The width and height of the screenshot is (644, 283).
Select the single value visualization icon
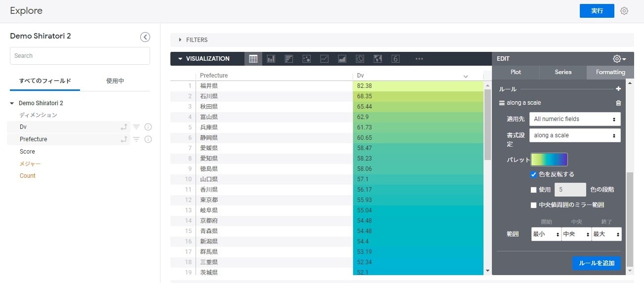tap(395, 59)
